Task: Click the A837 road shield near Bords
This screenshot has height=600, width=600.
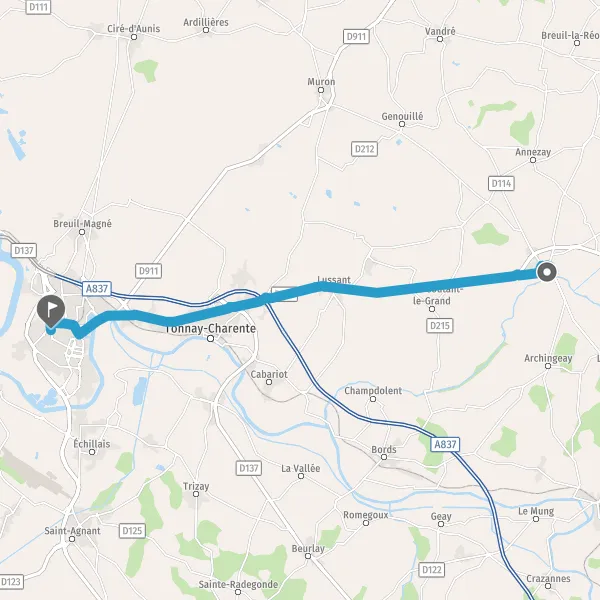Action: 445,444
